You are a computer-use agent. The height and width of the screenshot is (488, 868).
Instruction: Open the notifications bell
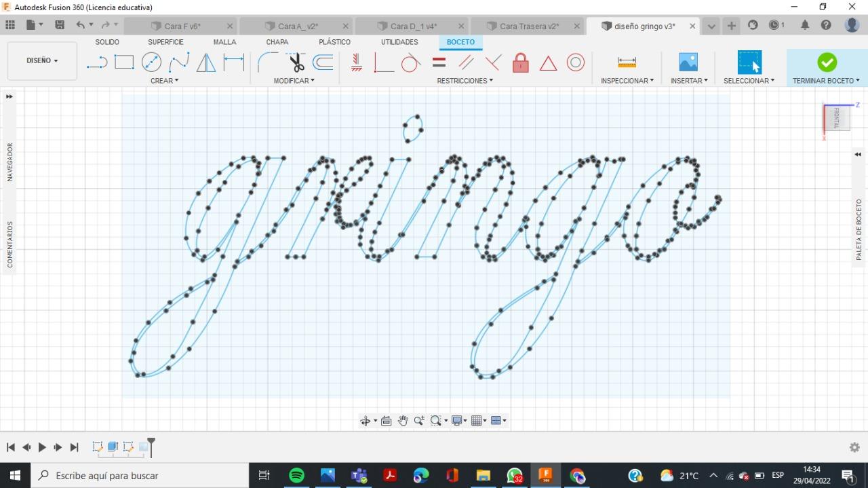805,25
